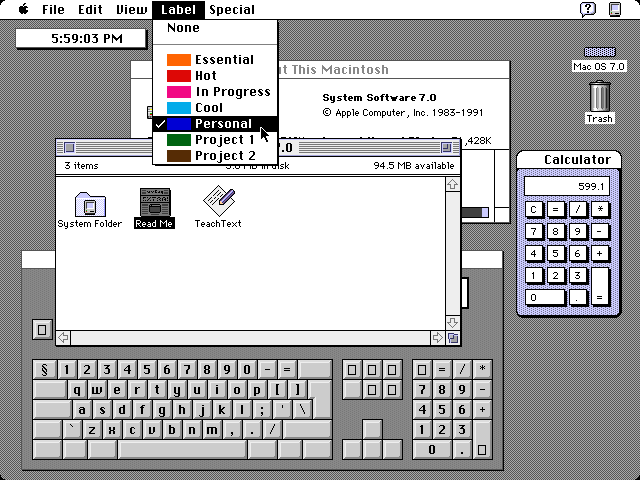Click the Key Caps keypad asterisk key
The width and height of the screenshot is (640, 480).
tap(482, 369)
